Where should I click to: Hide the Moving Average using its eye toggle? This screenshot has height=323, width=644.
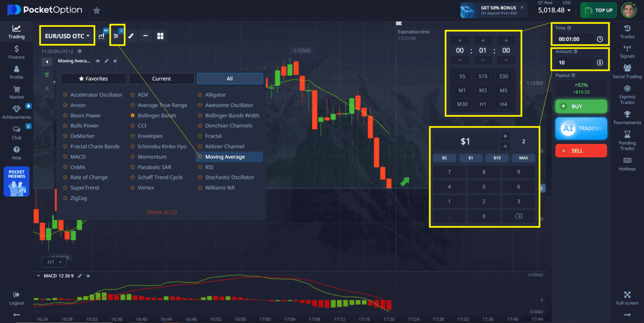[97, 60]
